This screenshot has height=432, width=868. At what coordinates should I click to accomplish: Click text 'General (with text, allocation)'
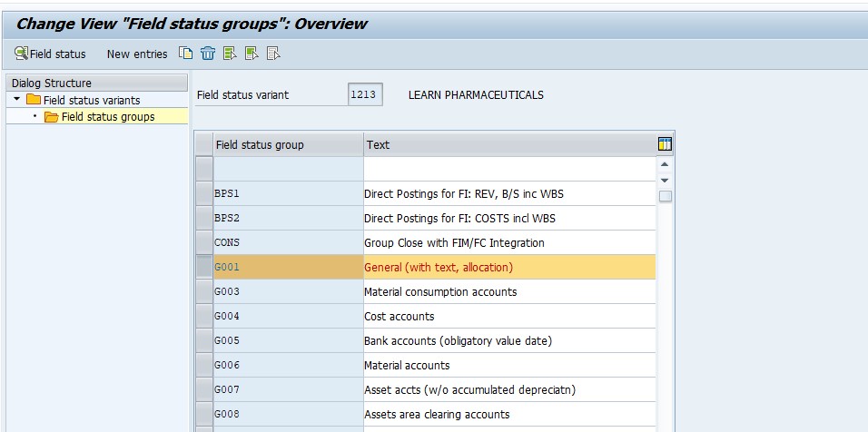[439, 267]
